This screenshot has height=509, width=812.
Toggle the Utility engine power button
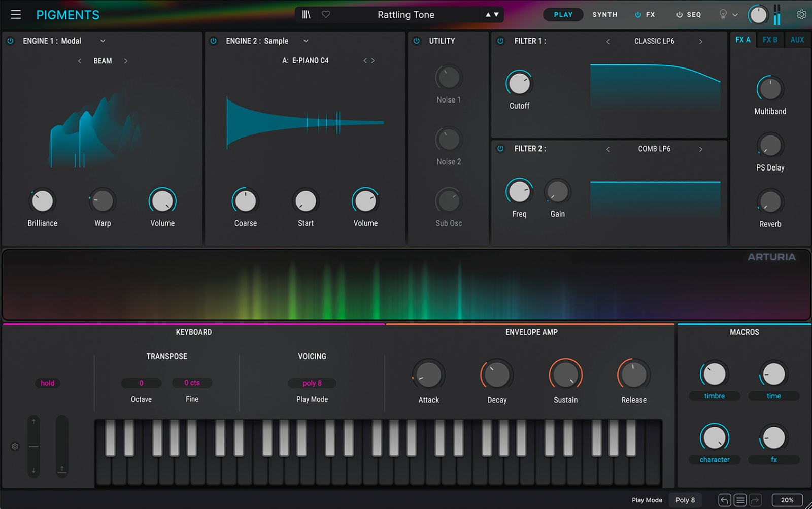417,41
